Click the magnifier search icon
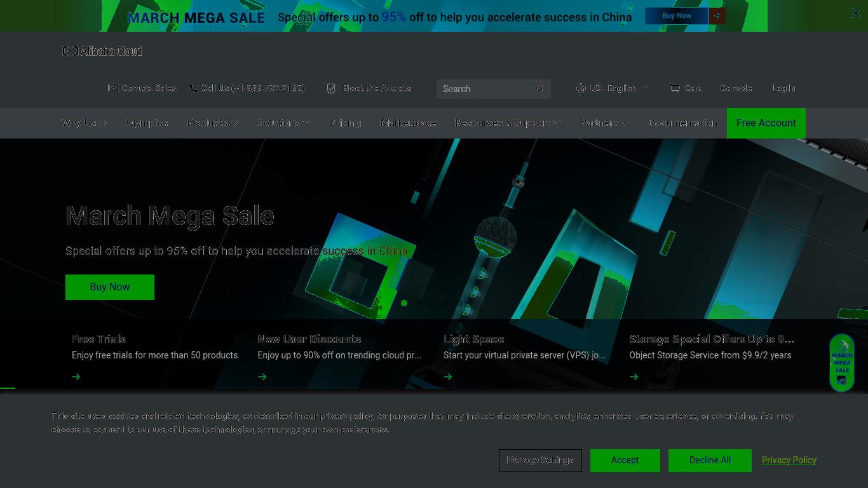Image resolution: width=868 pixels, height=488 pixels. click(540, 88)
